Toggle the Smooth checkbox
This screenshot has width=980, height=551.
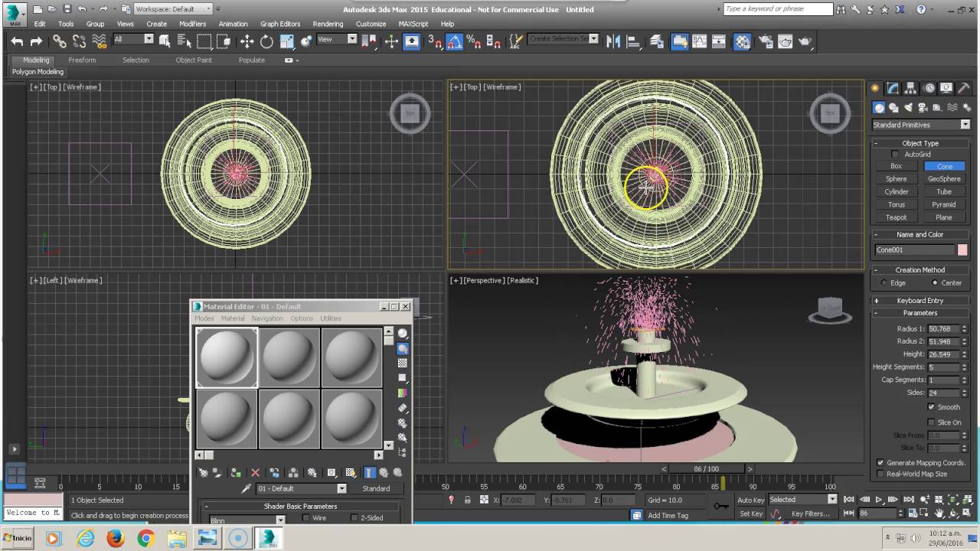tap(931, 407)
